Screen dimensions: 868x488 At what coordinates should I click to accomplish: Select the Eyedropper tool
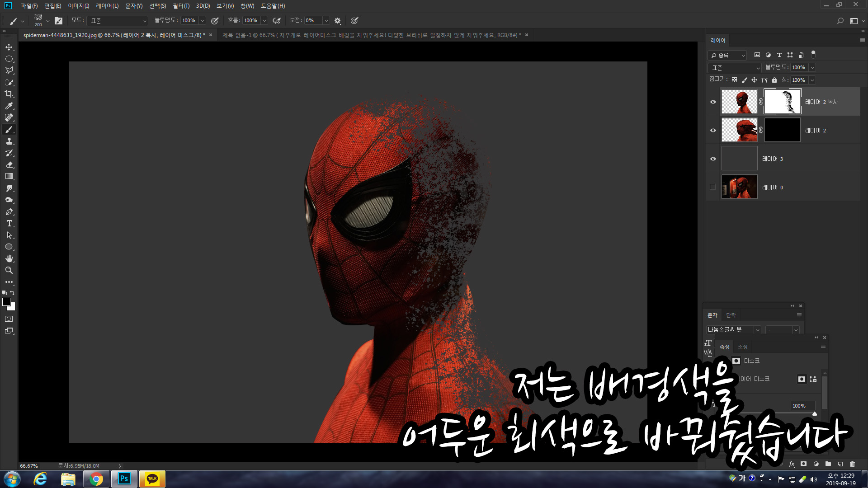coord(9,106)
